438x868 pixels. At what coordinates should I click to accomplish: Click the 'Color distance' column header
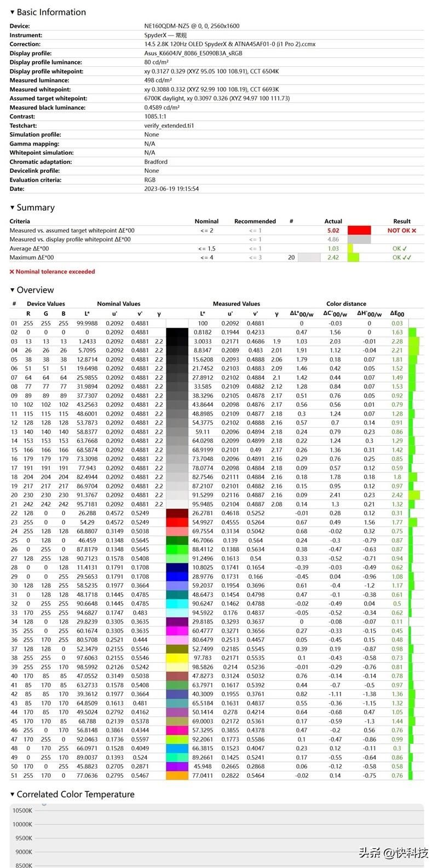pos(347,304)
